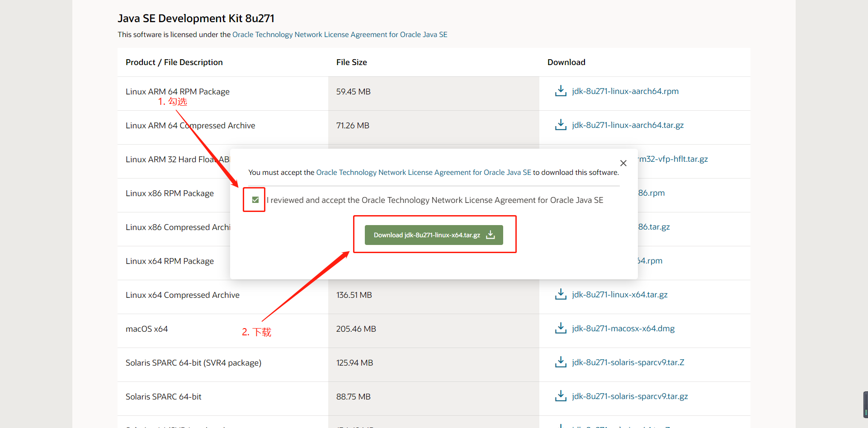Click the '125.94 MB' file size
This screenshot has width=868, height=428.
tap(355, 363)
